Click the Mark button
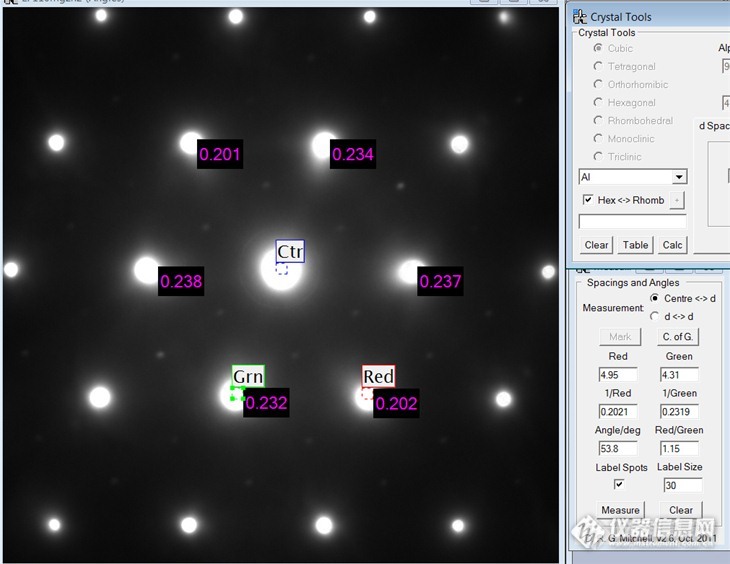 click(620, 337)
